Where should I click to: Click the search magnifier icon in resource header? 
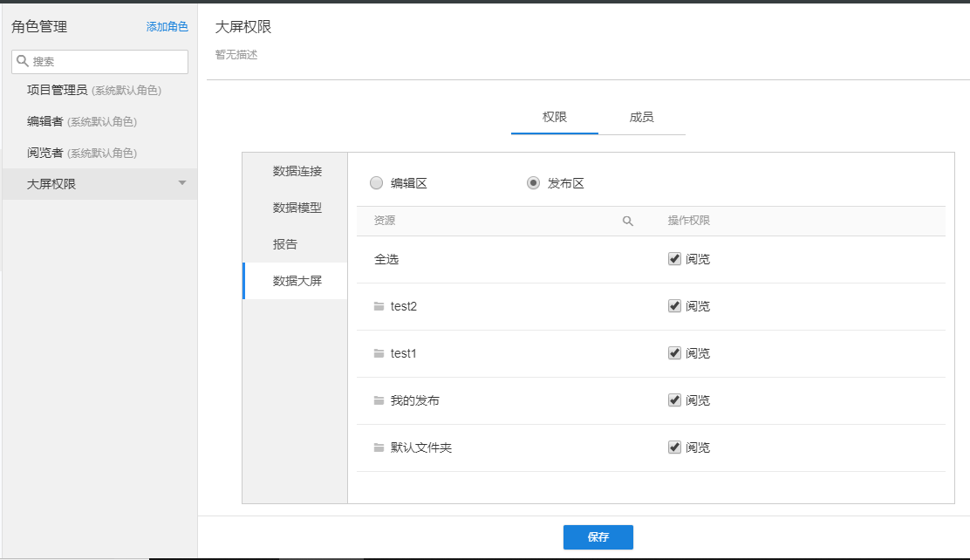click(x=627, y=222)
